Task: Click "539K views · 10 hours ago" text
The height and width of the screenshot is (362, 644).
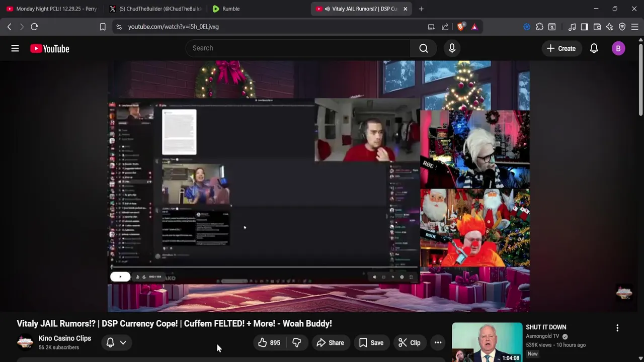Action: pyautogui.click(x=556, y=345)
